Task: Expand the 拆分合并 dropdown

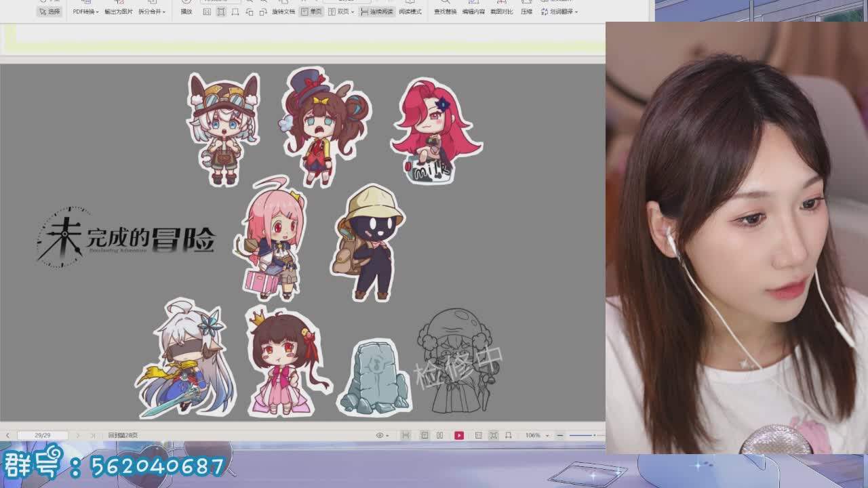Action: (151, 12)
